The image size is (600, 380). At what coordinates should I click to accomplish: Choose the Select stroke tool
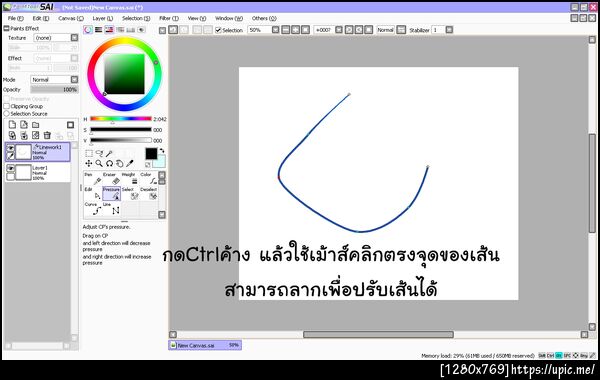click(130, 194)
